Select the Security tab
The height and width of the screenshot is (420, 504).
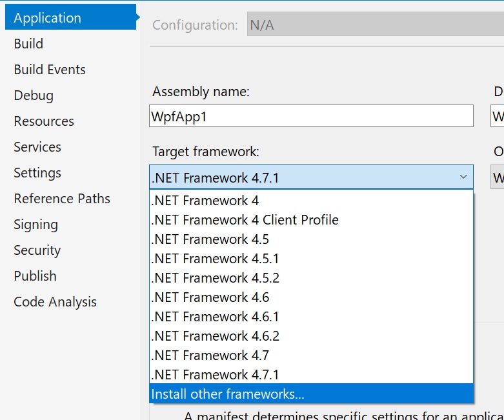pyautogui.click(x=37, y=250)
